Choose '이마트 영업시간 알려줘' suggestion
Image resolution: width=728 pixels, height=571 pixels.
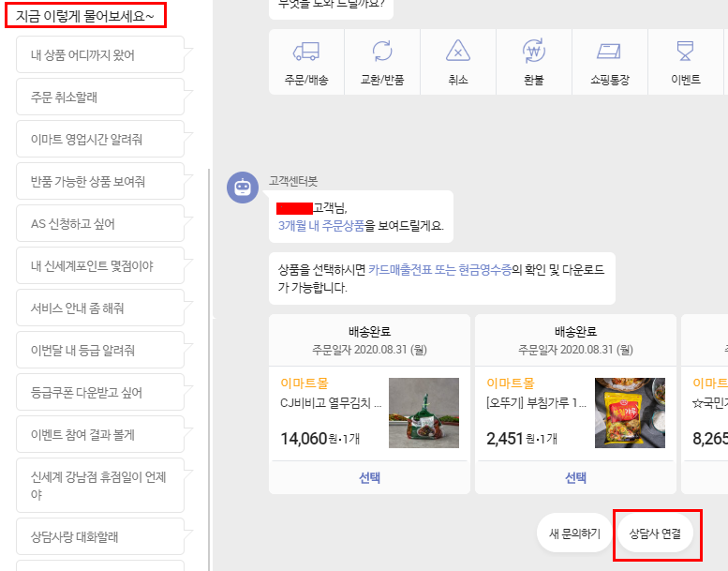(x=100, y=140)
